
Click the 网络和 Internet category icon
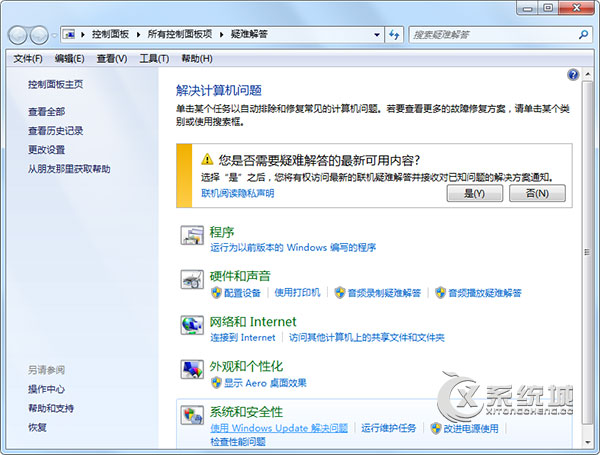[x=192, y=325]
